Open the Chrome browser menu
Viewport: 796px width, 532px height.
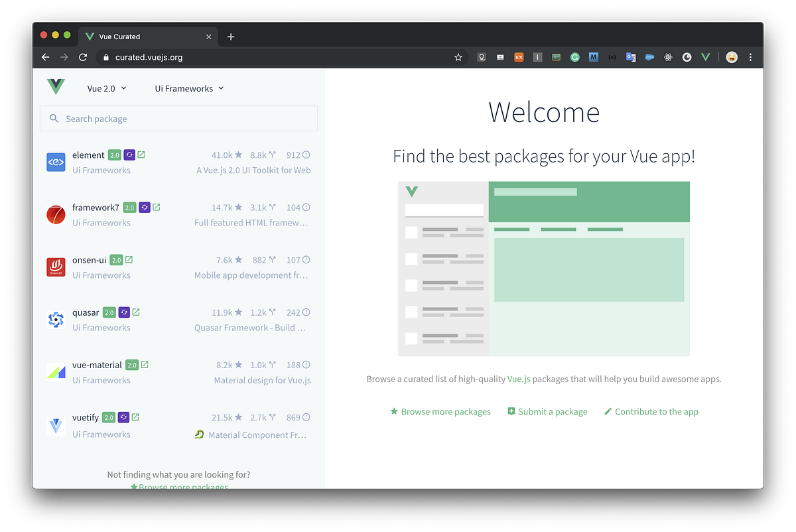click(750, 57)
